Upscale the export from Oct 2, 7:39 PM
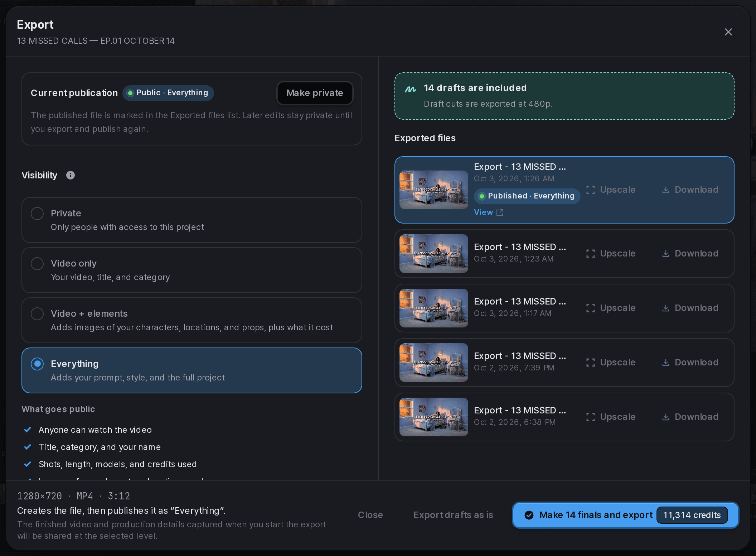The height and width of the screenshot is (556, 756). pos(611,363)
